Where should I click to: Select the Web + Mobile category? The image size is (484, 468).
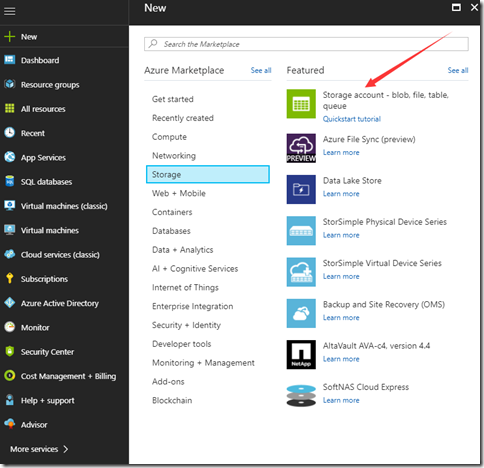[179, 193]
